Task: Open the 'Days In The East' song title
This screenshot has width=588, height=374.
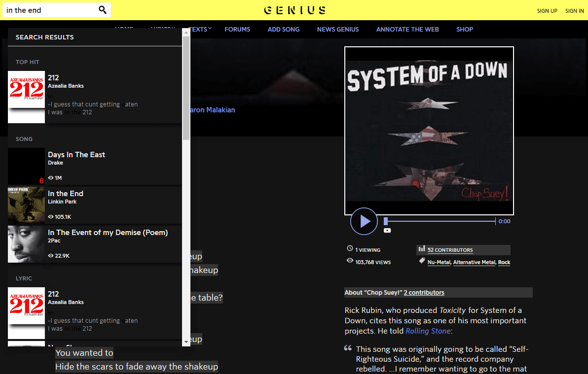Action: click(76, 154)
